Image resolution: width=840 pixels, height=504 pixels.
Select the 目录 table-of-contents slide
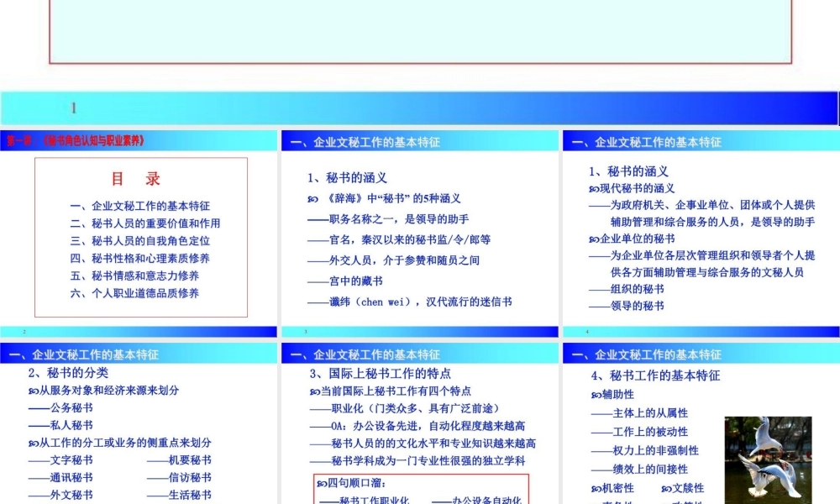coord(139,234)
